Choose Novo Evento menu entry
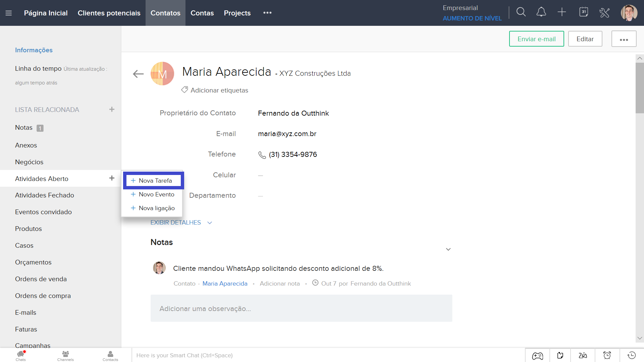 [153, 194]
